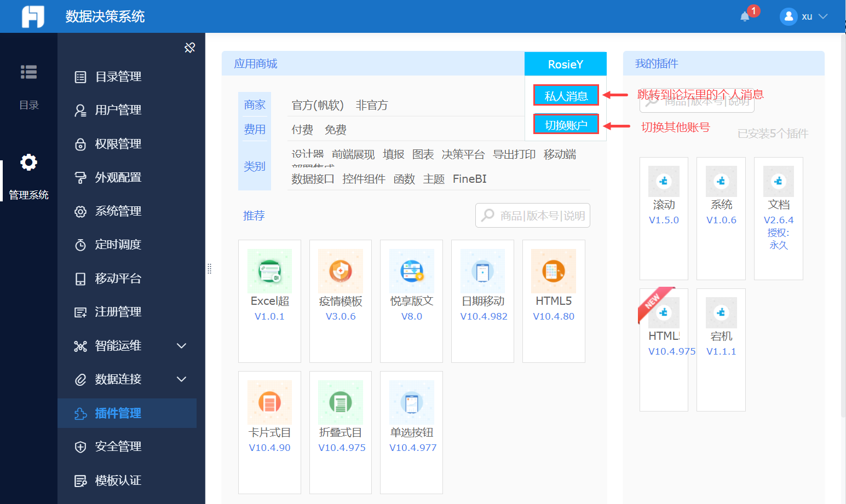
Task: Open the HTML5 V10.4.80 plugin icon
Action: pyautogui.click(x=554, y=271)
